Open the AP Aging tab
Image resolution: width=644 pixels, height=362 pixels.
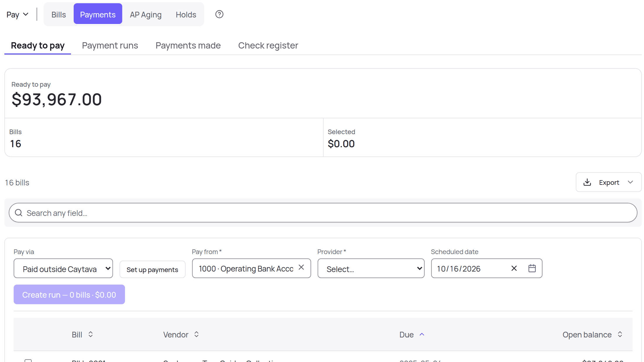[x=145, y=14]
